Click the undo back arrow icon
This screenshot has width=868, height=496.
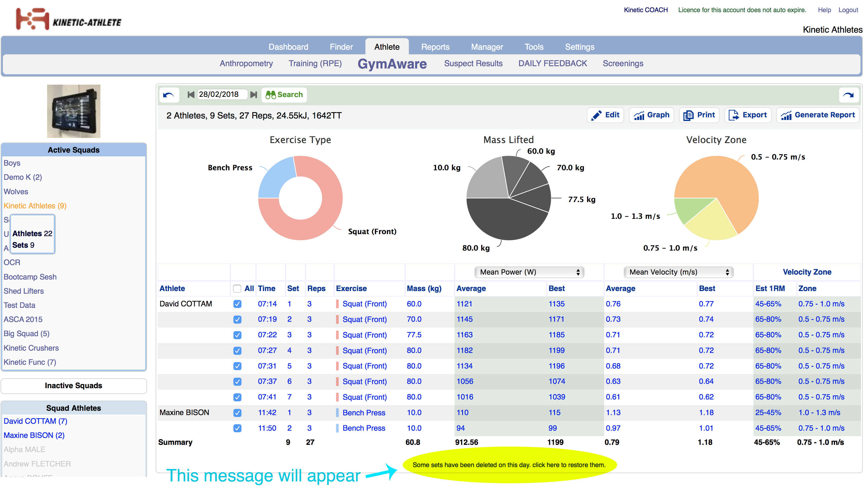click(169, 95)
